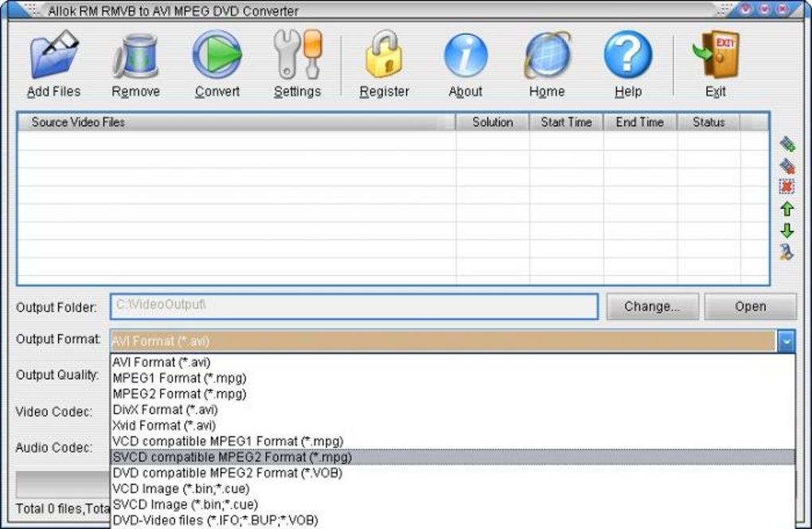Viewport: 812px width, 529px height.
Task: Select VCD compatible MPEG1 Format option
Action: click(x=453, y=441)
